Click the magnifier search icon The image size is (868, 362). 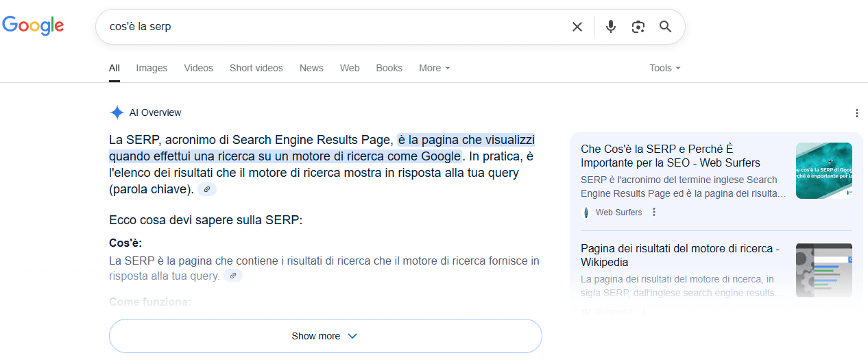click(x=665, y=27)
